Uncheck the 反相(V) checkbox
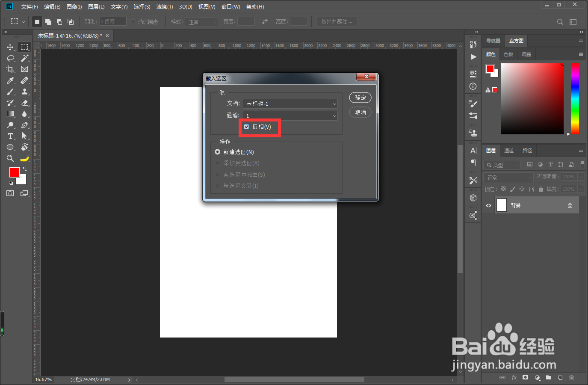 click(246, 127)
